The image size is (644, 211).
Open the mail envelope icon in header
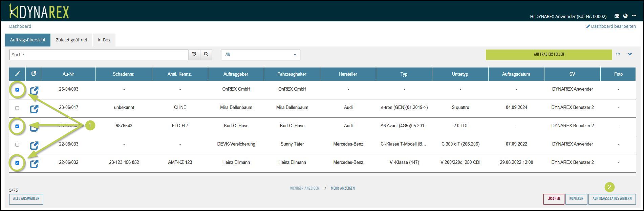click(x=617, y=16)
